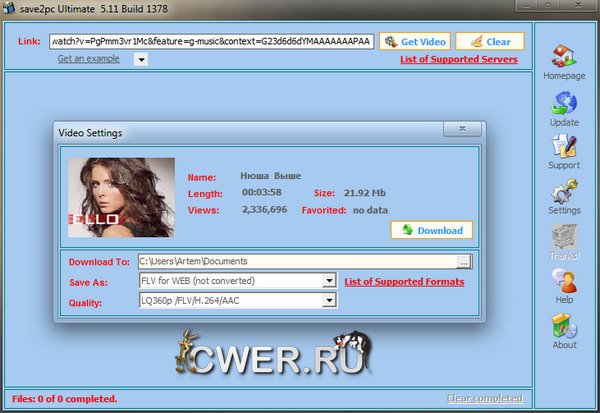Open the List of Supported Servers link
This screenshot has height=413, width=600.
pyautogui.click(x=458, y=60)
